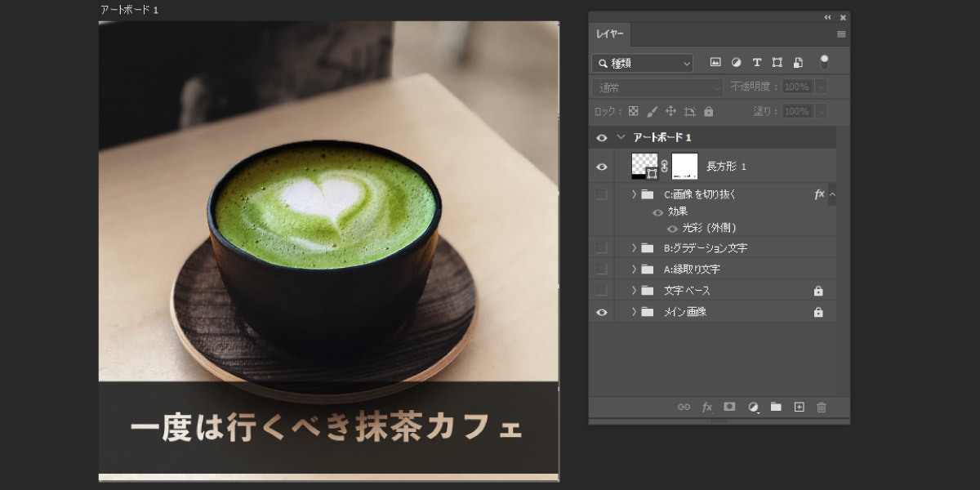
Task: Show the C:画像を切り抜く group
Action: [x=602, y=194]
